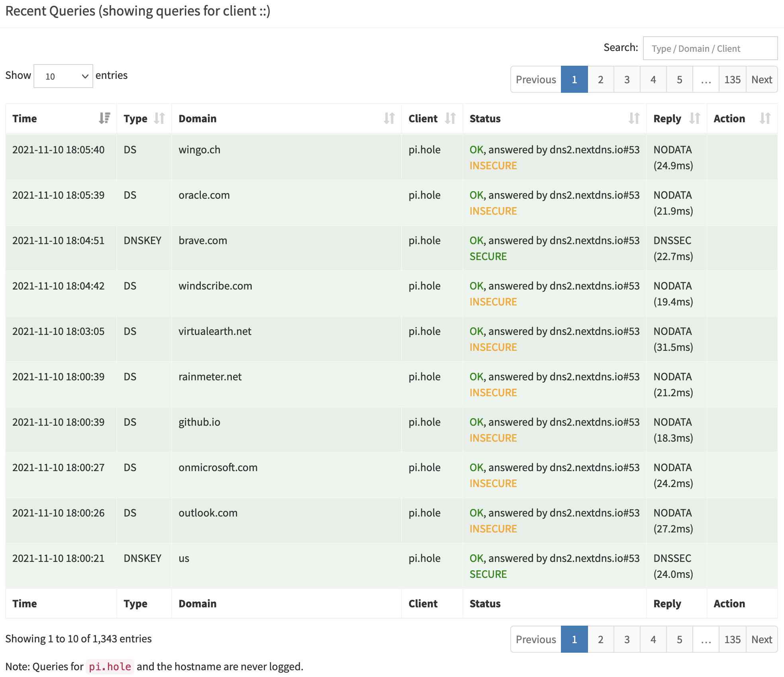The height and width of the screenshot is (677, 784).
Task: Jump to page 135 in top pagination
Action: (x=732, y=80)
